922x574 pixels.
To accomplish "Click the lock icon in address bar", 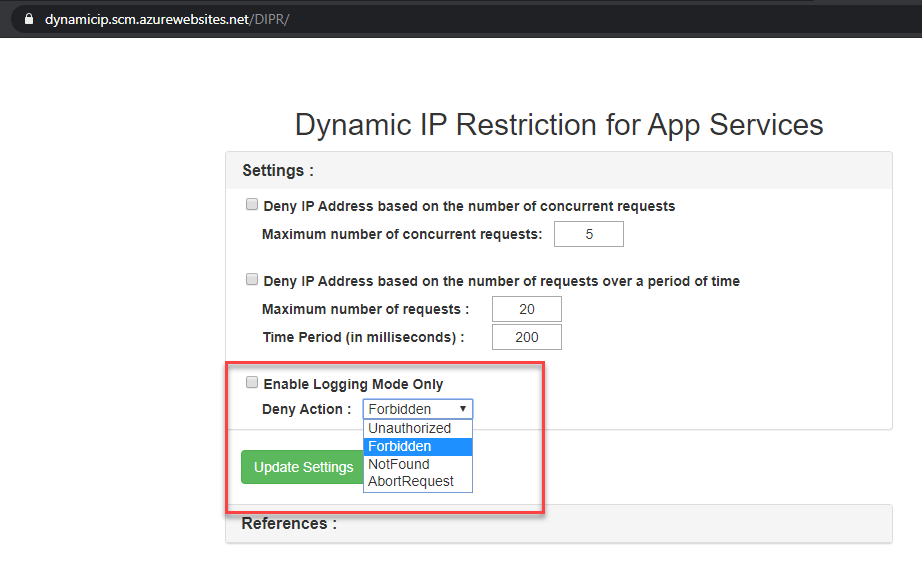I will click(27, 19).
